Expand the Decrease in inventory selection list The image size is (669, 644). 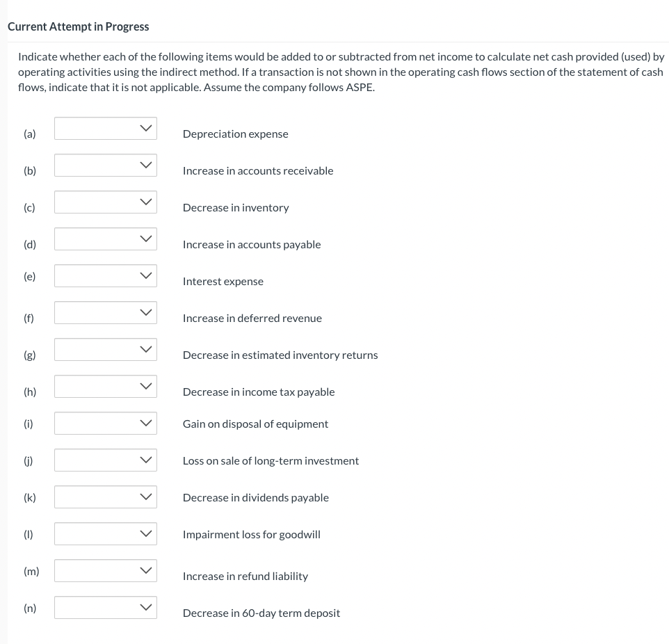pyautogui.click(x=105, y=202)
